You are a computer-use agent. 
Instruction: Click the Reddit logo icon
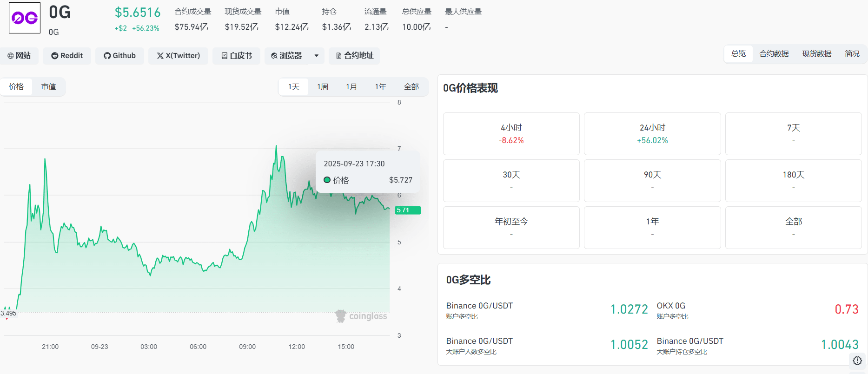[x=55, y=56]
